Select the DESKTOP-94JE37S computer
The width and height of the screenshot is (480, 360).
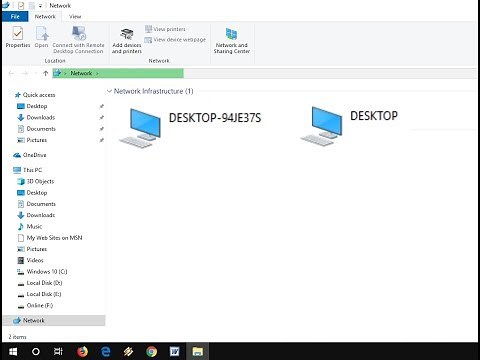click(190, 127)
